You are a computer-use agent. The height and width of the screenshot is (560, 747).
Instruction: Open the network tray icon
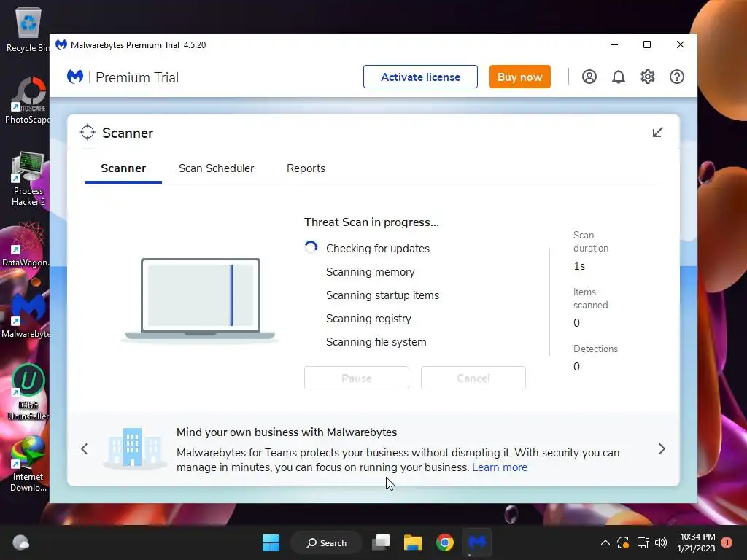[x=643, y=542]
